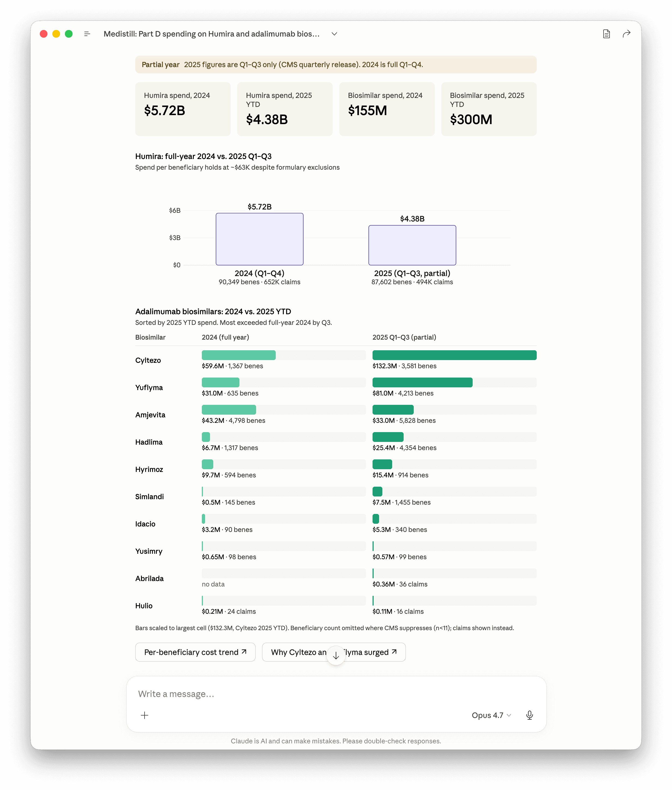Click the Yuflyma 2025 spend bar

coord(422,383)
